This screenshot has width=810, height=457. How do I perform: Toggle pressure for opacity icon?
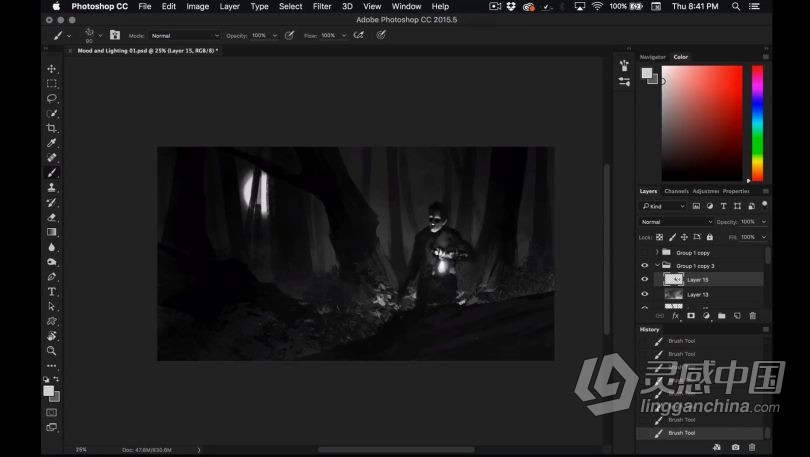click(x=290, y=35)
